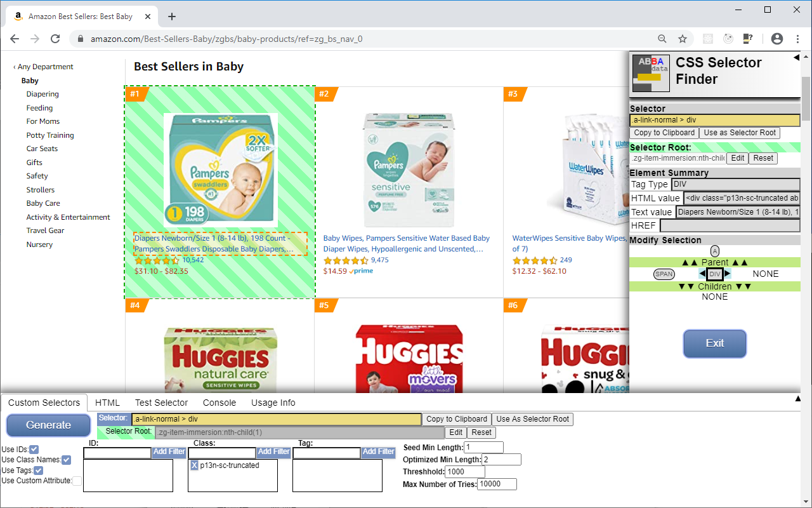812x508 pixels.
Task: Open Pampers Swaddlers product image
Action: tap(221, 170)
